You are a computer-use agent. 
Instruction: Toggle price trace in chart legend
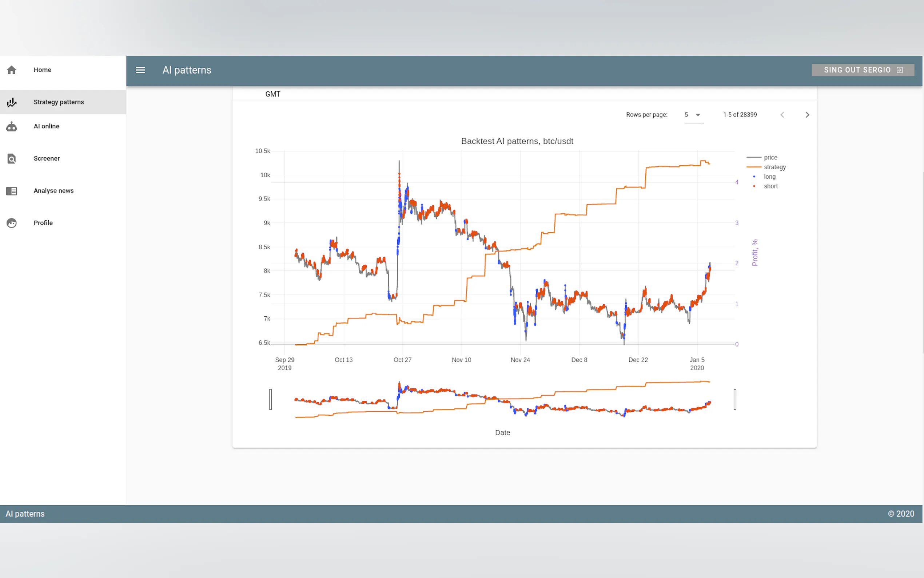[x=770, y=158]
